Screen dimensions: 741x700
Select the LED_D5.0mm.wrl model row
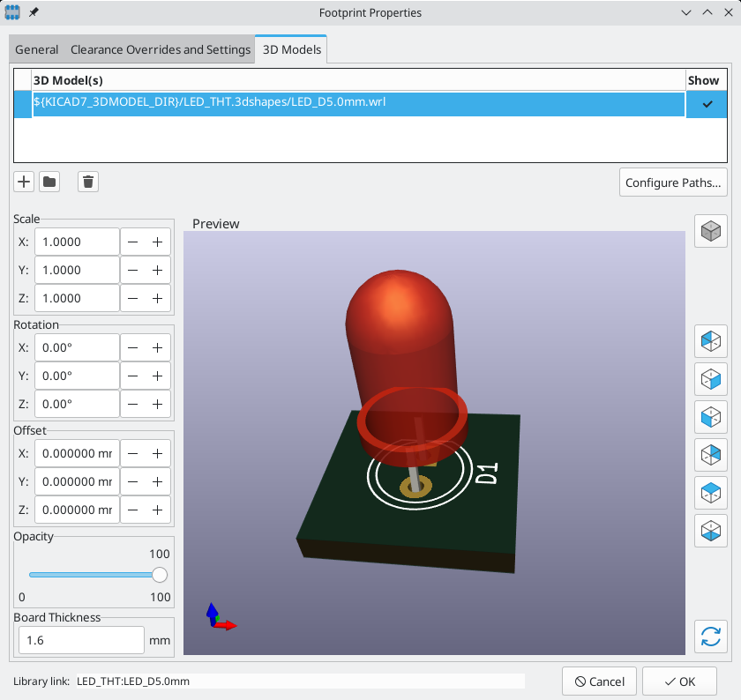coord(353,104)
